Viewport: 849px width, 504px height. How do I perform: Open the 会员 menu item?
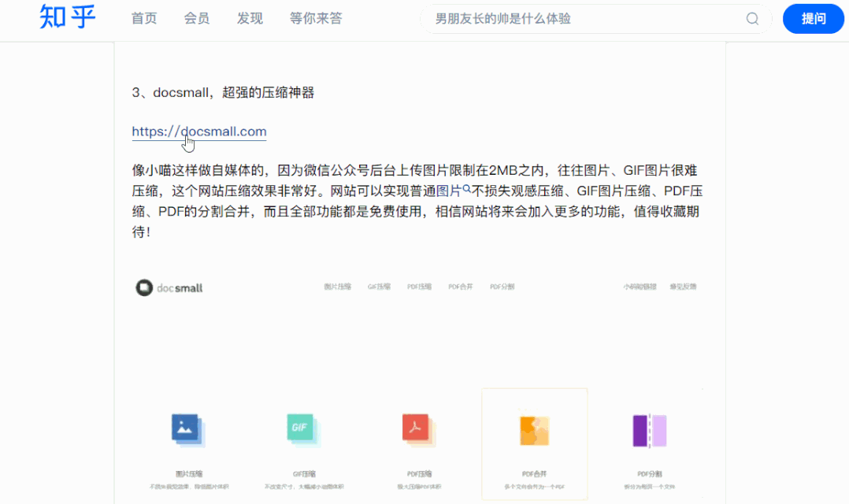tap(197, 18)
